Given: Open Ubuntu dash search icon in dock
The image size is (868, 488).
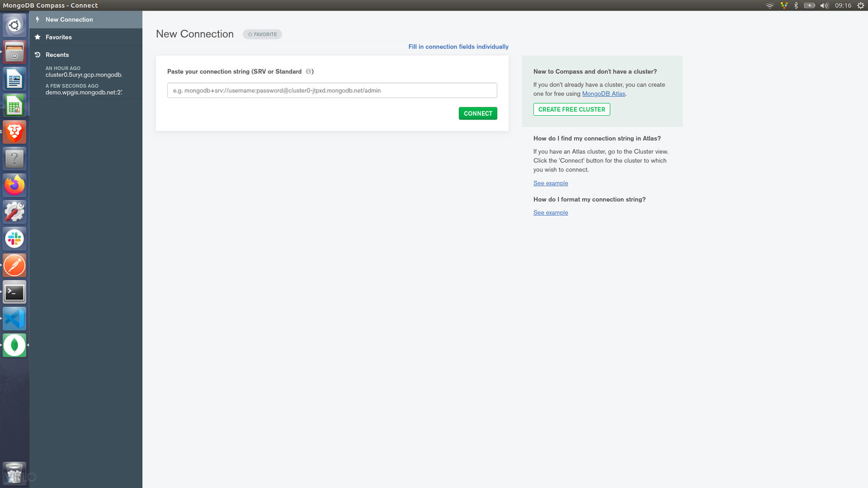Looking at the screenshot, I should click(14, 25).
